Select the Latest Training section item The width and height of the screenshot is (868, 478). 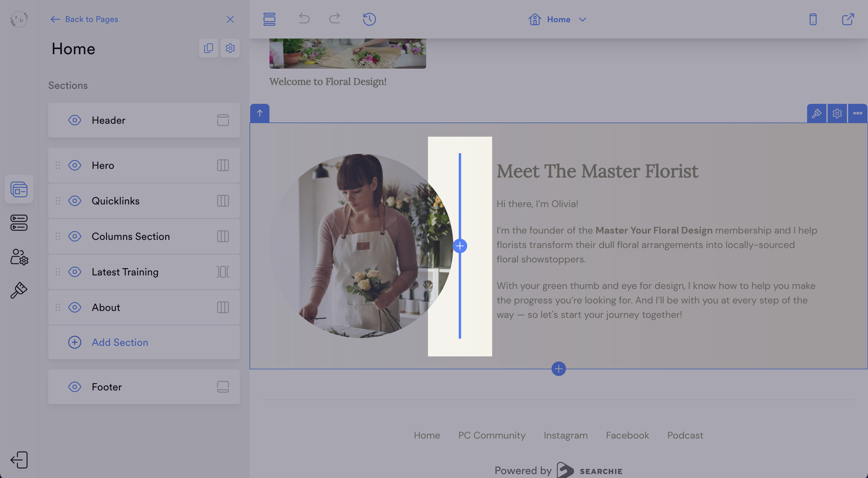click(125, 272)
